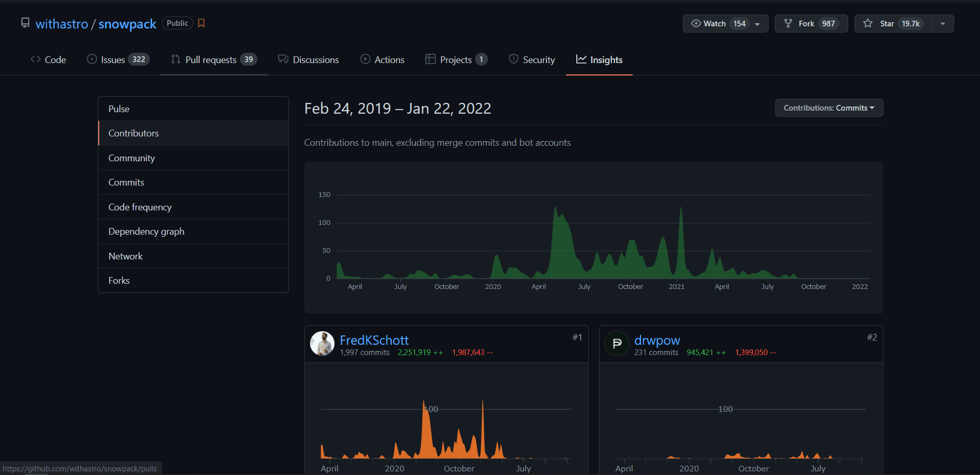Open Projects via its table icon
The width and height of the screenshot is (980, 475).
click(x=430, y=59)
